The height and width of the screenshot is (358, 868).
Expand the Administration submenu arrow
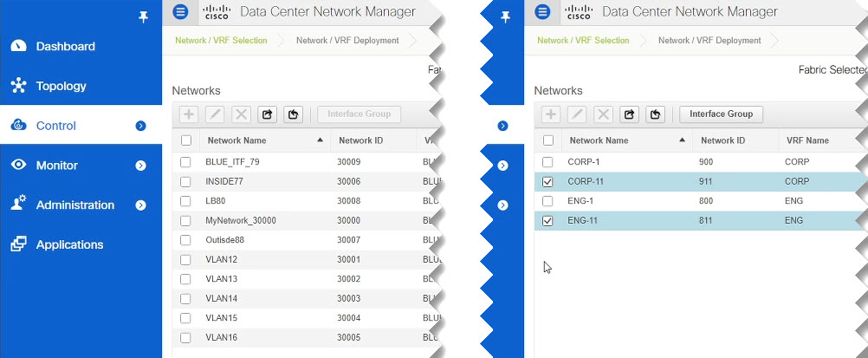pyautogui.click(x=140, y=205)
